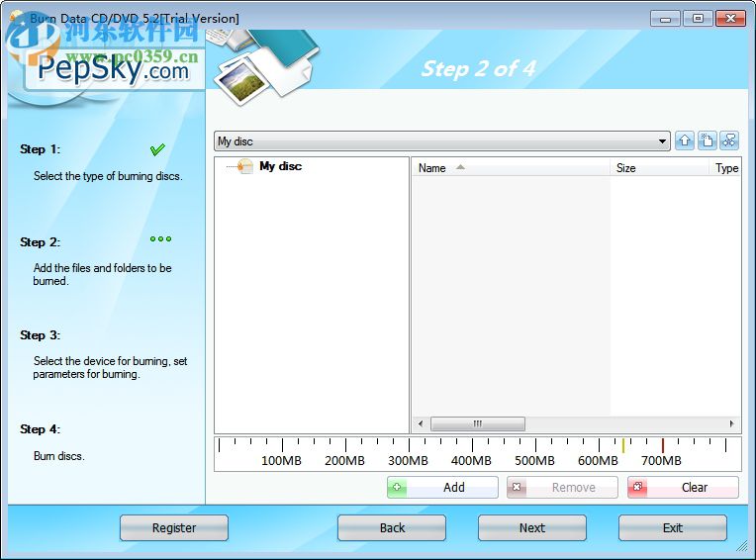Maximize the Burn Data CD/DVD window
This screenshot has height=560, width=756.
tap(698, 19)
